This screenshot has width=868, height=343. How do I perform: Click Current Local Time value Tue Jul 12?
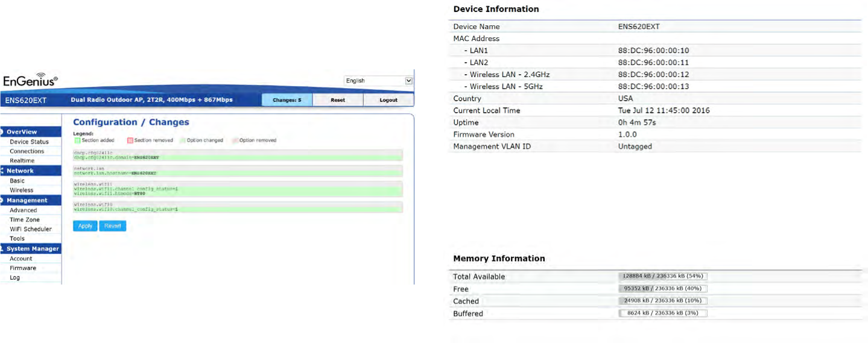pyautogui.click(x=664, y=111)
